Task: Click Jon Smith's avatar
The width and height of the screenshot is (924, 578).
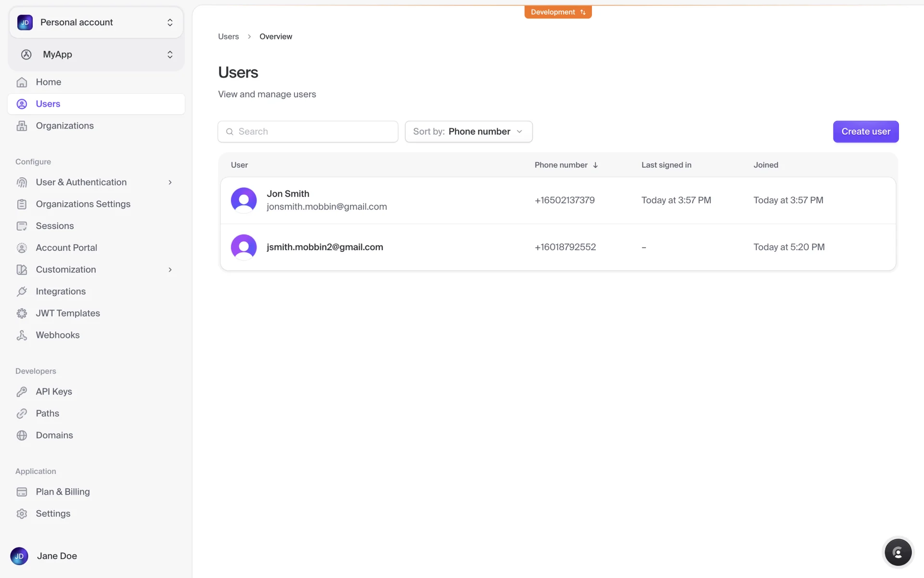Action: [244, 200]
